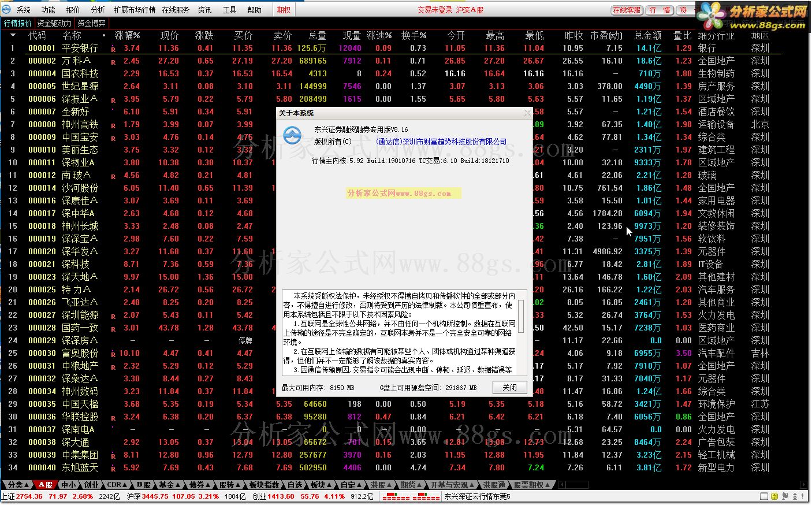The width and height of the screenshot is (812, 505).
Task: Click the yellow upload icon in status bar
Action: [x=774, y=496]
